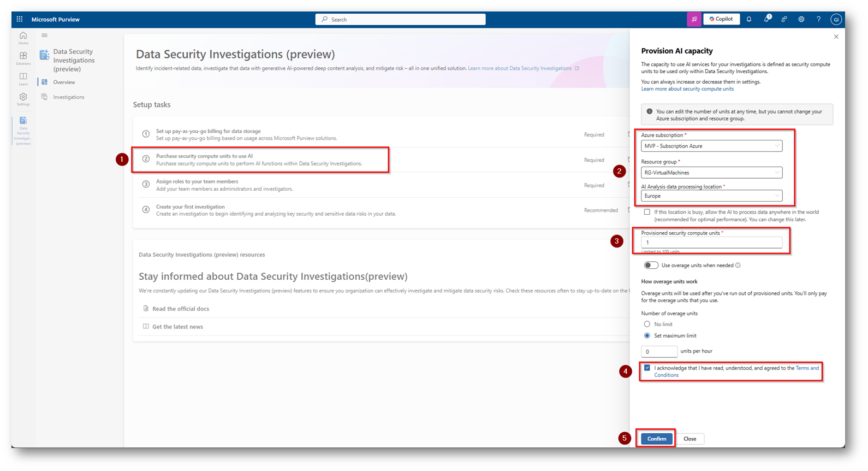Click the pink portal preview icon

click(694, 19)
